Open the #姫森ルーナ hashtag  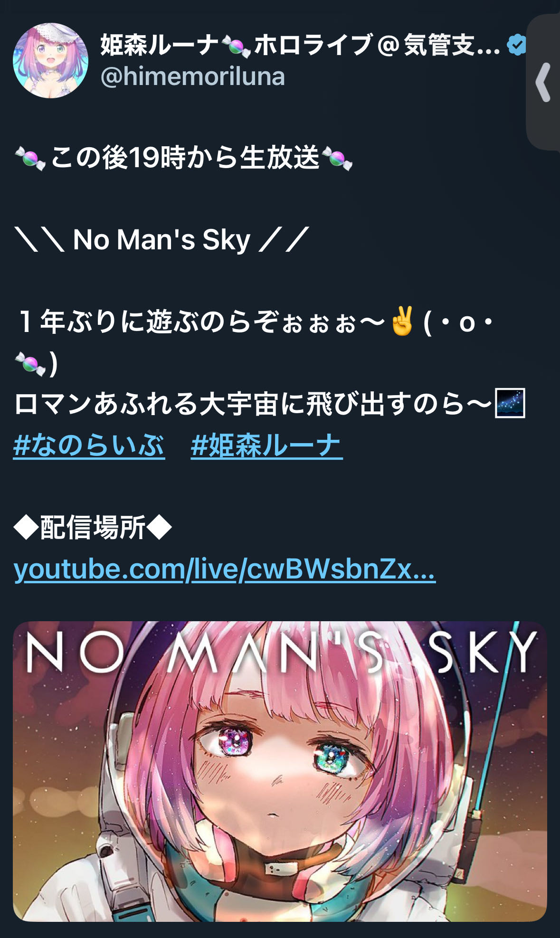click(x=266, y=446)
